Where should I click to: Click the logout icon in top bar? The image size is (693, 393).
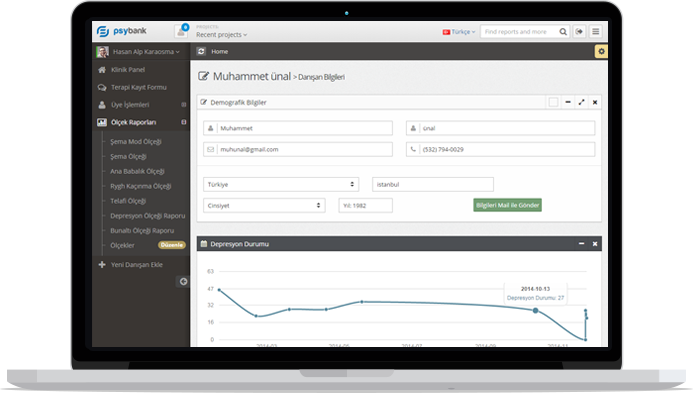coord(579,31)
